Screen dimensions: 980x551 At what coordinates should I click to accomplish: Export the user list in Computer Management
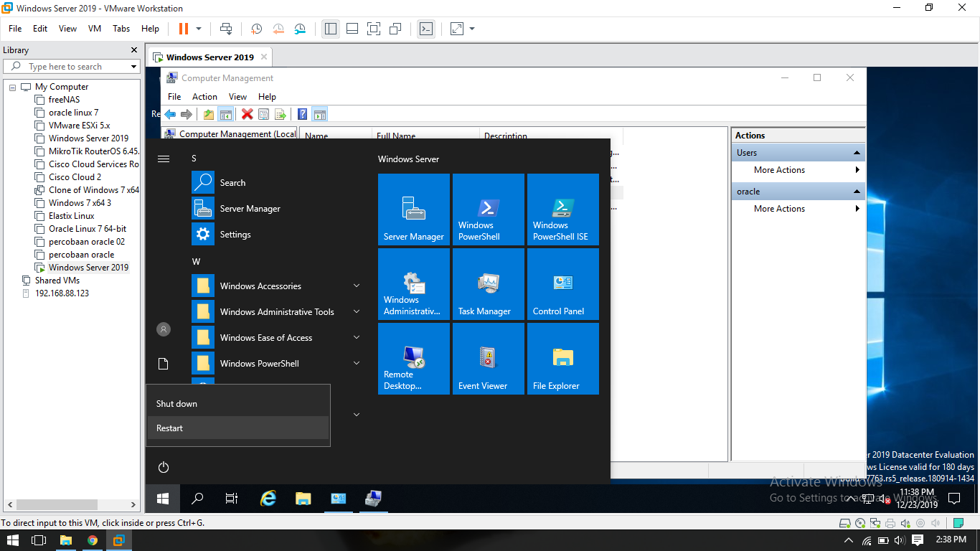pyautogui.click(x=279, y=114)
